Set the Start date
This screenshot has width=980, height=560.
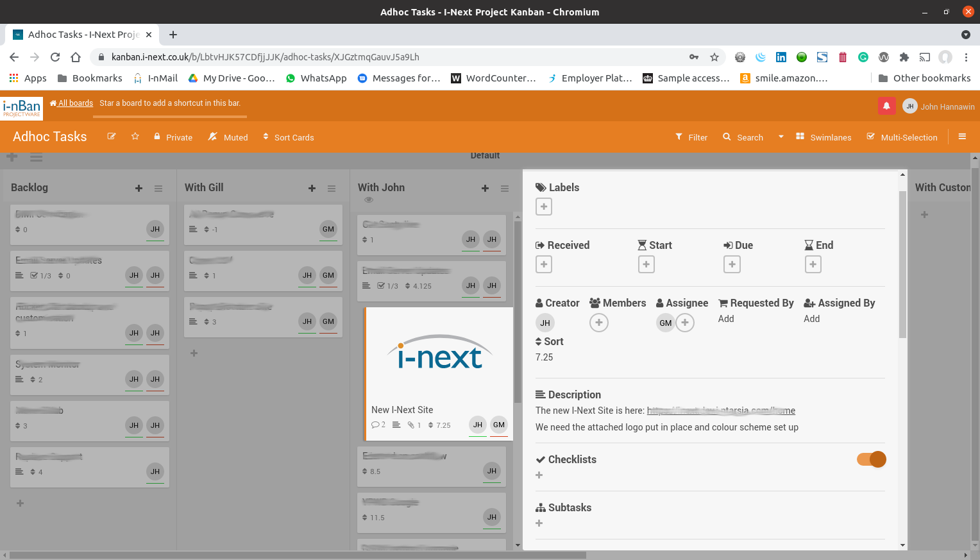pyautogui.click(x=646, y=264)
